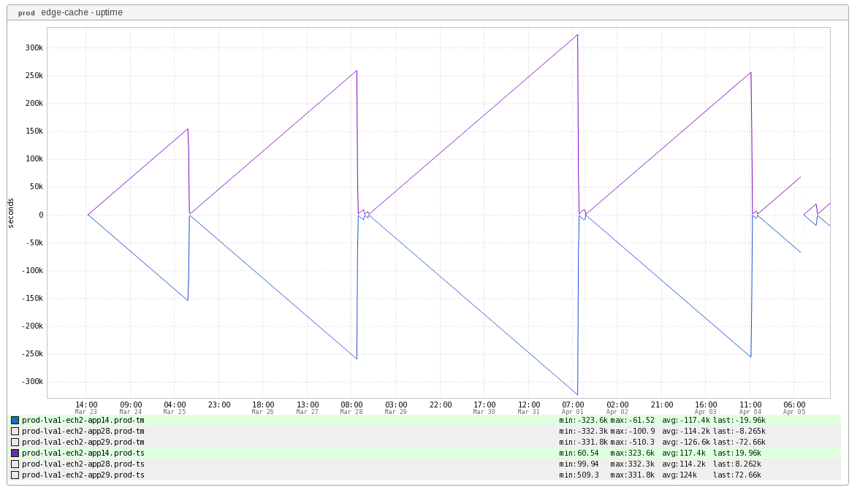Click the 300k y-axis tick label
The width and height of the screenshot is (868, 498).
tap(33, 48)
